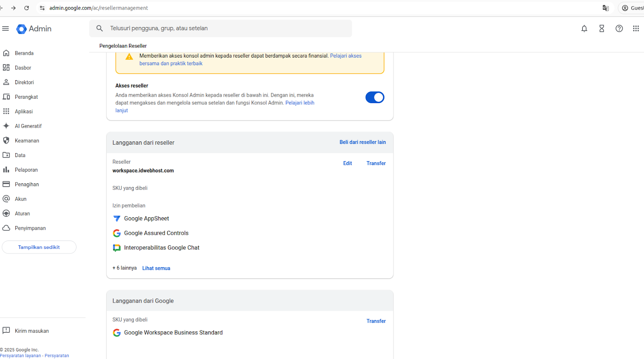This screenshot has height=359, width=644.
Task: Click Google Workspace Business Standard text
Action: [x=173, y=332]
